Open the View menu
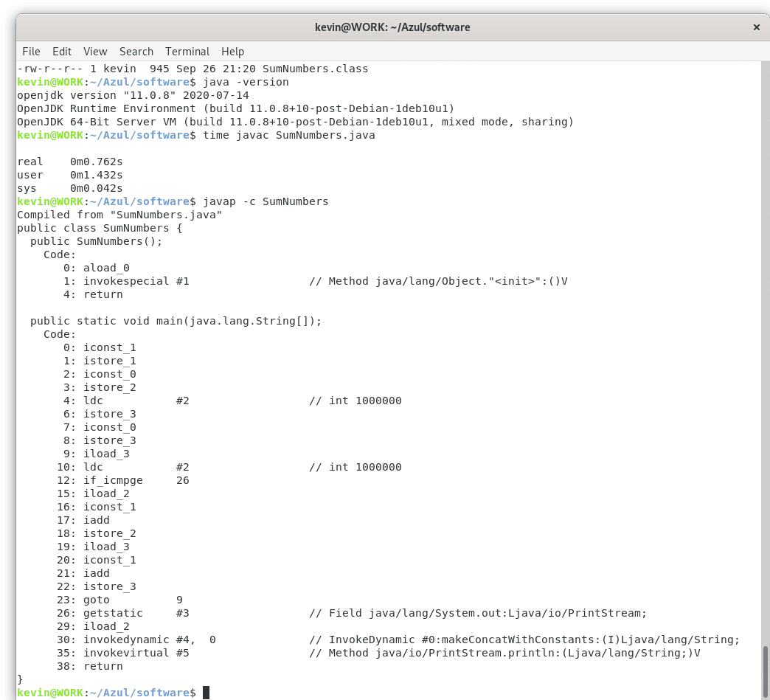The height and width of the screenshot is (700, 770). click(95, 52)
